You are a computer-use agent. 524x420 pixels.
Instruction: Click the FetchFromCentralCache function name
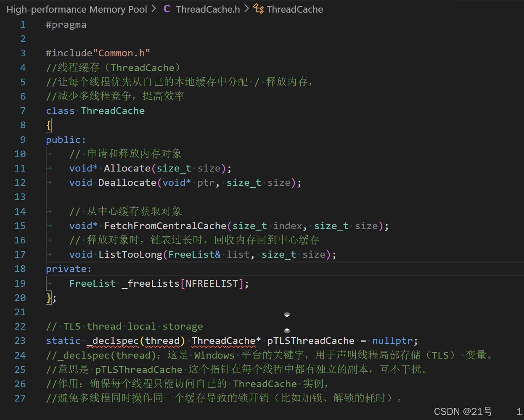coord(165,226)
